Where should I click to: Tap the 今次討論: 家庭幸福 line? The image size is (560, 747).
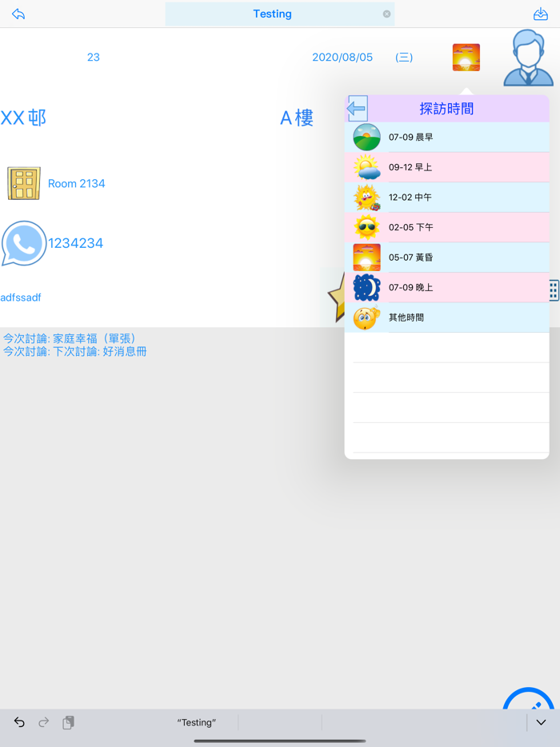(70, 338)
